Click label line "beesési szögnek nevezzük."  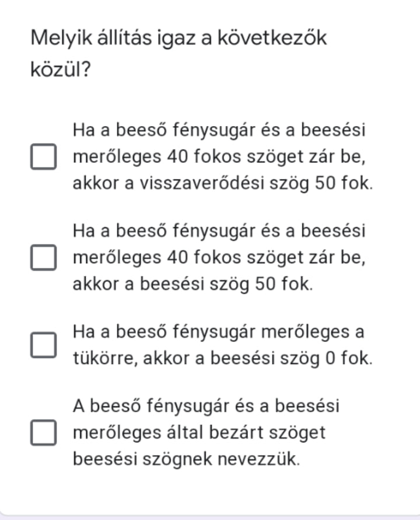click(187, 459)
